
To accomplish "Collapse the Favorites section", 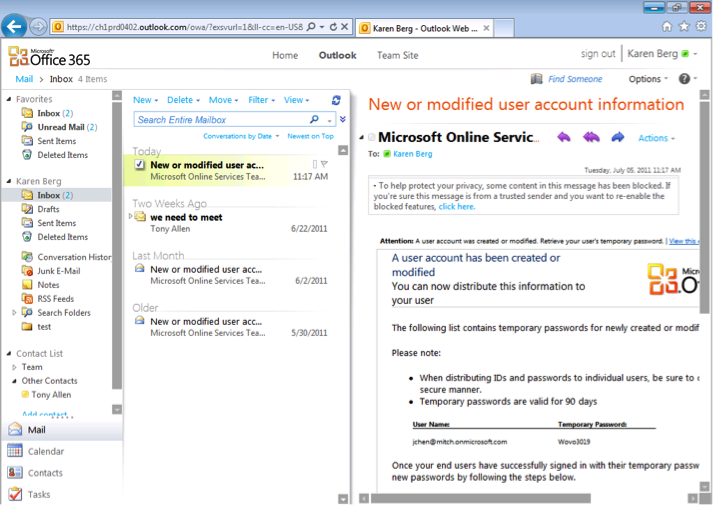I will (9, 99).
